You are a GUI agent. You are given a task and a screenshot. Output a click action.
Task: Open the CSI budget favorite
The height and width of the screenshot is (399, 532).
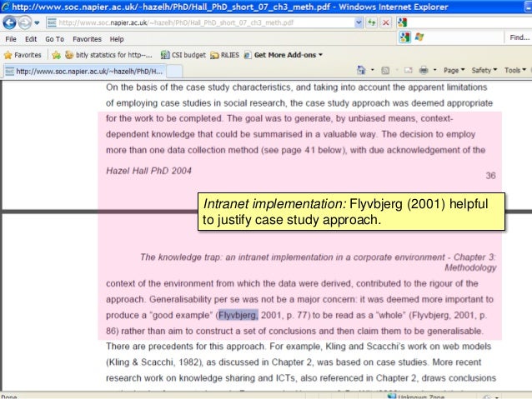(183, 55)
